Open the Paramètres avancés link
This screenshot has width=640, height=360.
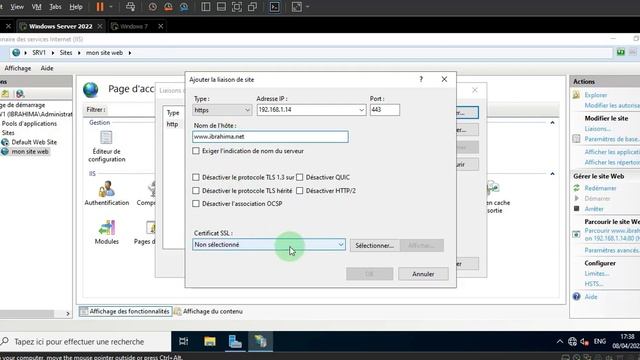pos(612,250)
